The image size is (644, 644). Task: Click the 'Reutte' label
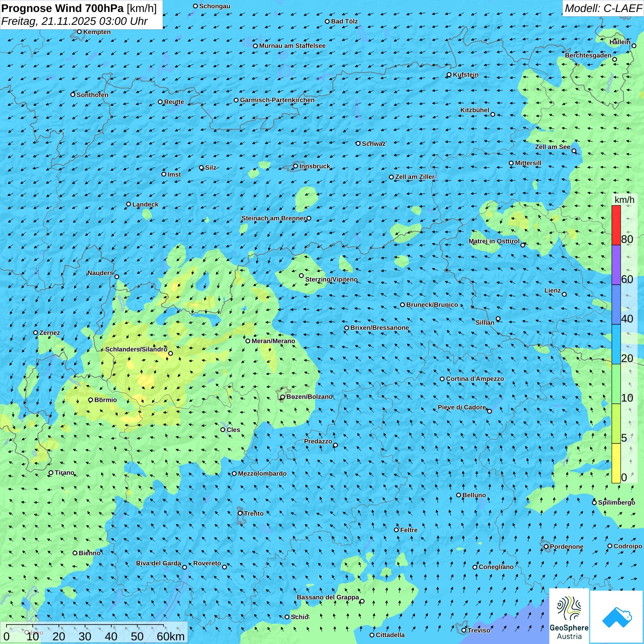[174, 102]
